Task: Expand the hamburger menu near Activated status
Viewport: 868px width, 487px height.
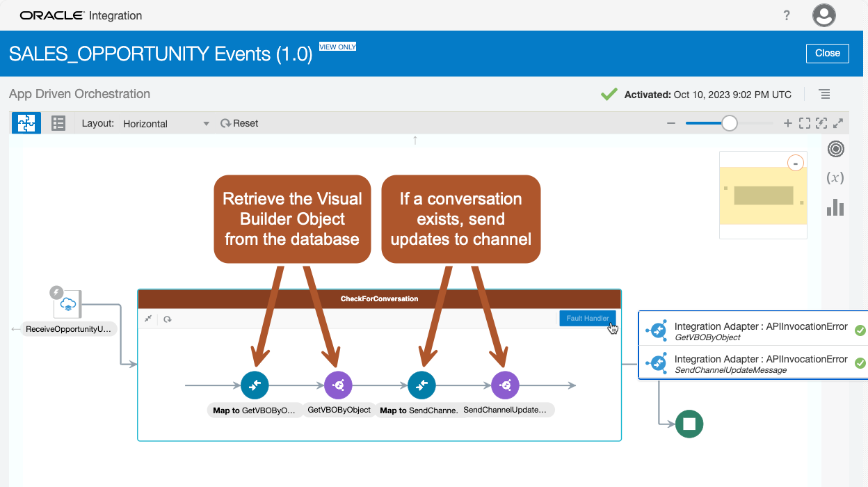Action: (824, 94)
